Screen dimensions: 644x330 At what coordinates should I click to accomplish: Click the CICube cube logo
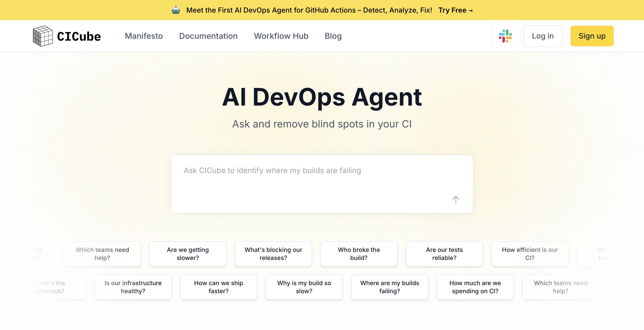click(43, 36)
